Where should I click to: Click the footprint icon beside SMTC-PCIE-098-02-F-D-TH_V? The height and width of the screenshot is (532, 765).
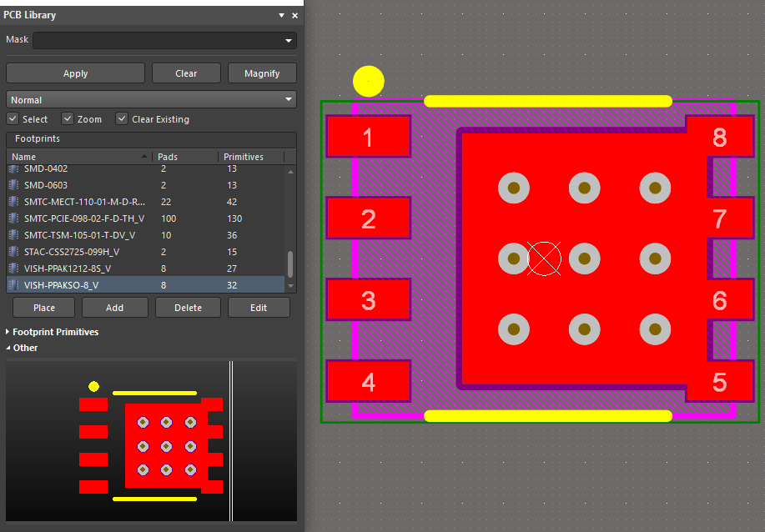pos(13,218)
